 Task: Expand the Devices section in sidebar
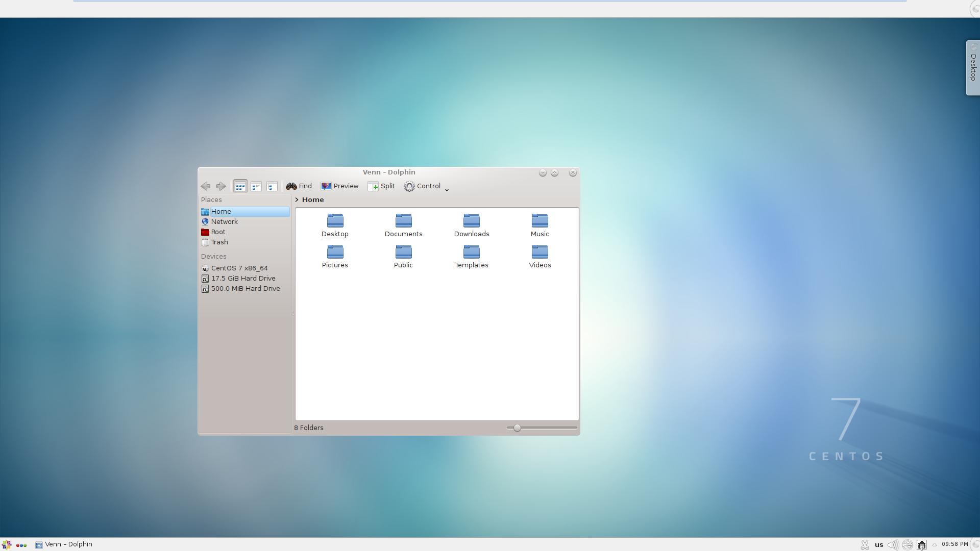coord(213,256)
